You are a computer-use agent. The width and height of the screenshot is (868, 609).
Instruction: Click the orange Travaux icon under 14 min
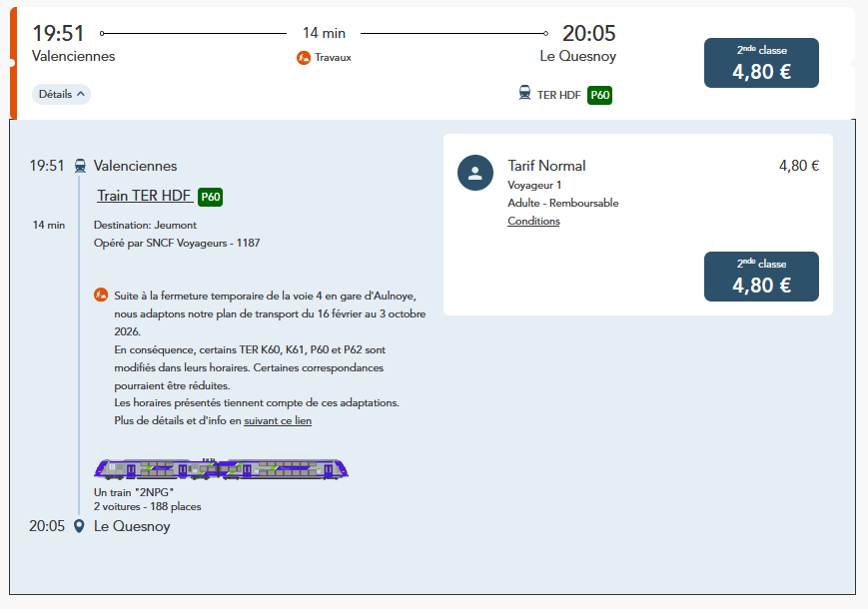pyautogui.click(x=304, y=58)
